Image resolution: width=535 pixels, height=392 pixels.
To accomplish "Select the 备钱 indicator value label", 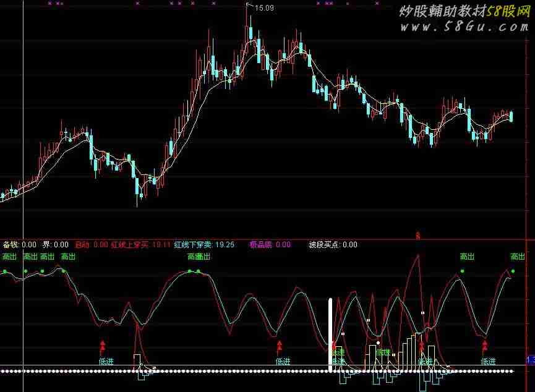I will pyautogui.click(x=20, y=245).
